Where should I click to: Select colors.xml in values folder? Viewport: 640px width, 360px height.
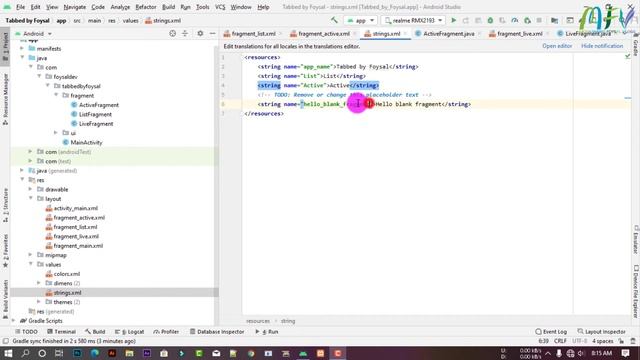coord(67,273)
